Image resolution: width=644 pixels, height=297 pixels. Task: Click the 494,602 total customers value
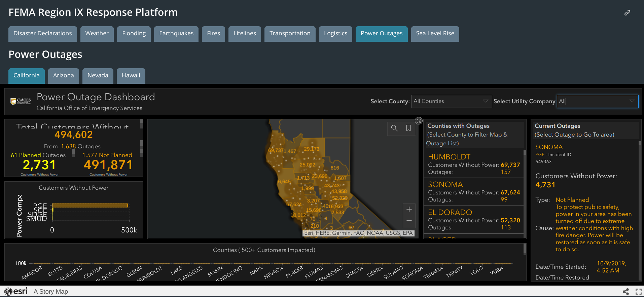[74, 135]
